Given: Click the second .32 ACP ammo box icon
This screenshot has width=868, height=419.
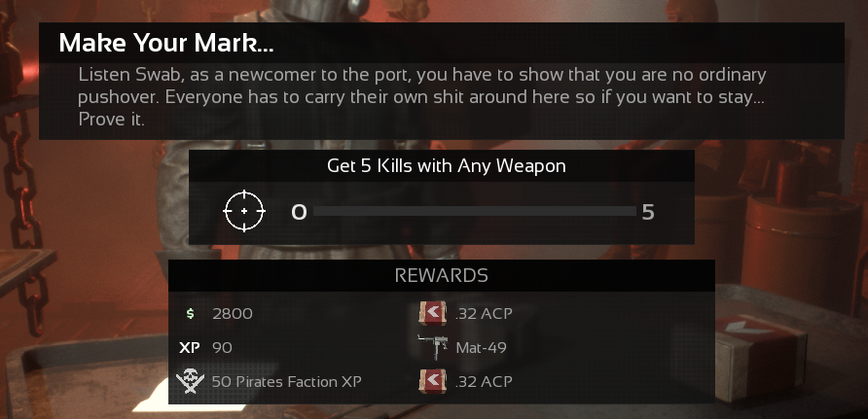Looking at the screenshot, I should [433, 381].
